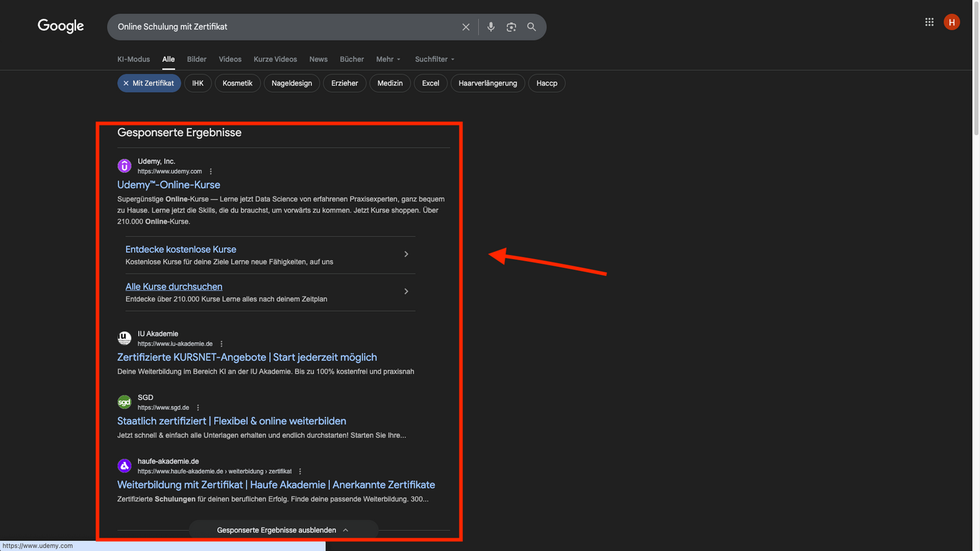
Task: Click the haufe-akademie.de advertiser name
Action: (x=168, y=462)
